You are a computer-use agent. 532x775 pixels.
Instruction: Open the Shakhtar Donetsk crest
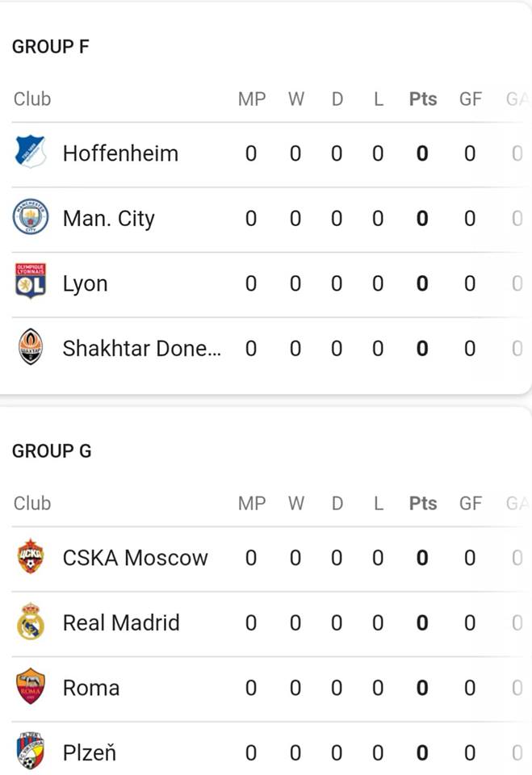[x=31, y=347]
